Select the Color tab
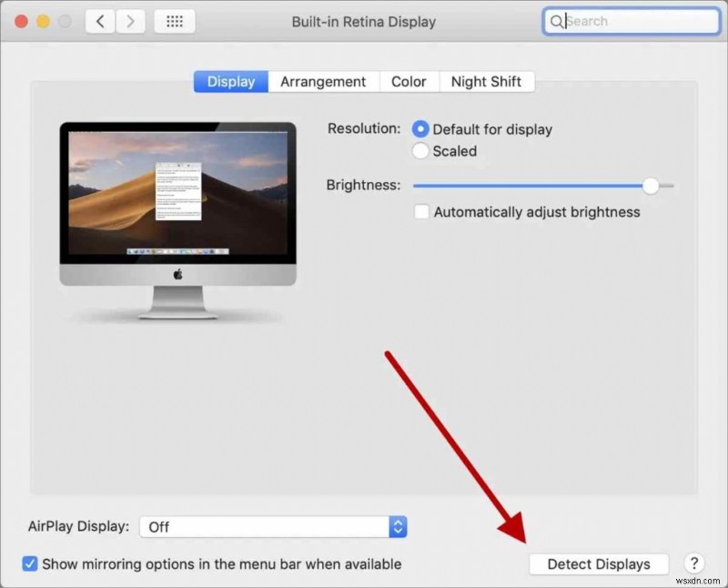Viewport: 728px width, 588px height. pos(409,81)
